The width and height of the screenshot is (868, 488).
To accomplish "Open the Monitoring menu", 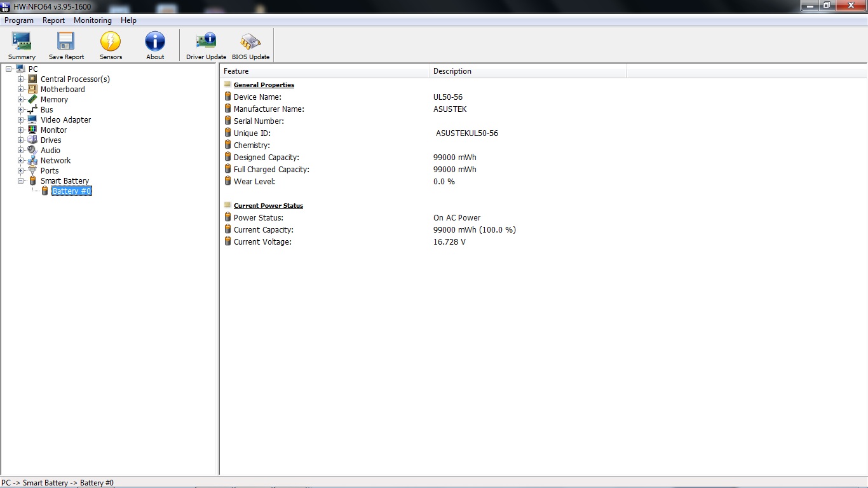I will coord(93,20).
